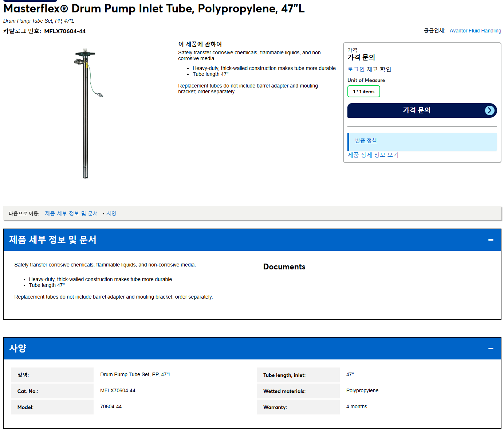
Task: Click the italic Drum Pump Tube Set subtitle
Action: click(x=39, y=21)
